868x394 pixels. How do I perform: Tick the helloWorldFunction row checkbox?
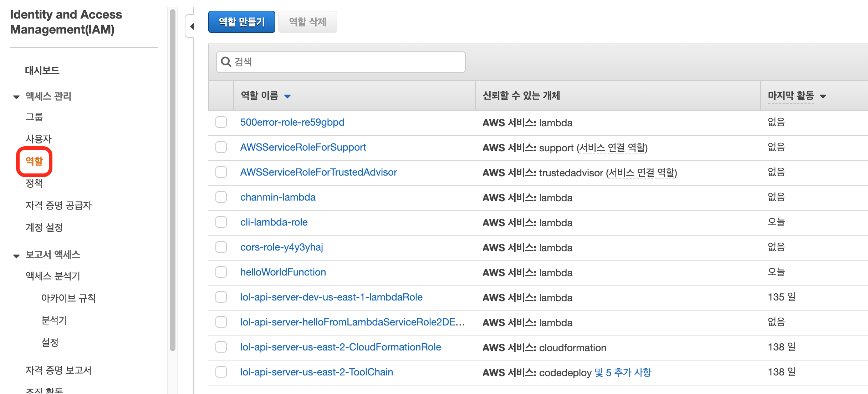[x=221, y=272]
